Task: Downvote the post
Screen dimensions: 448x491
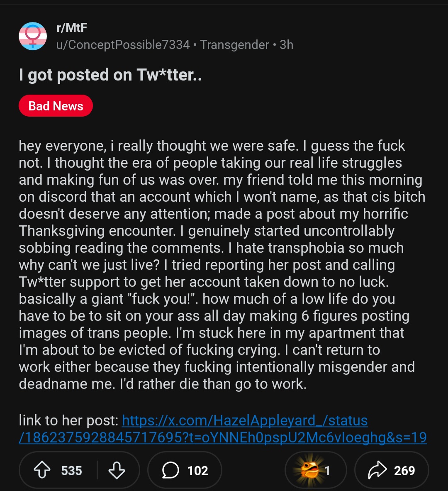Action: pyautogui.click(x=116, y=470)
